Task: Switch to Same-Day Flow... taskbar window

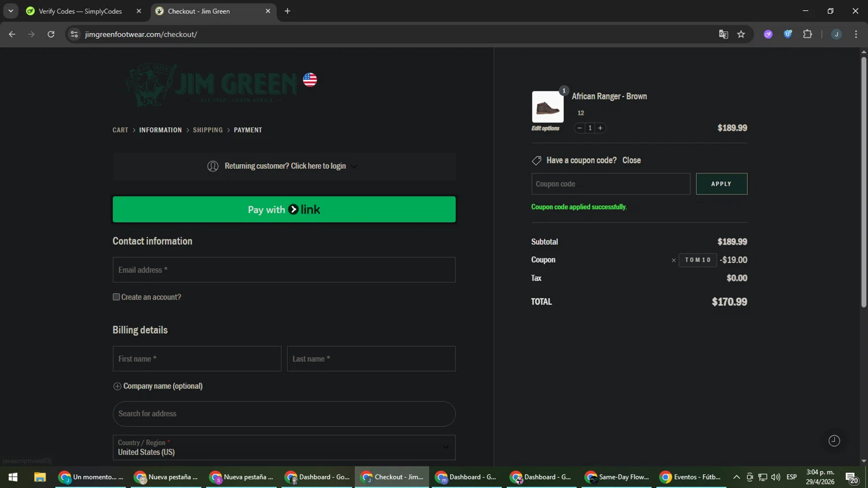Action: [x=617, y=477]
